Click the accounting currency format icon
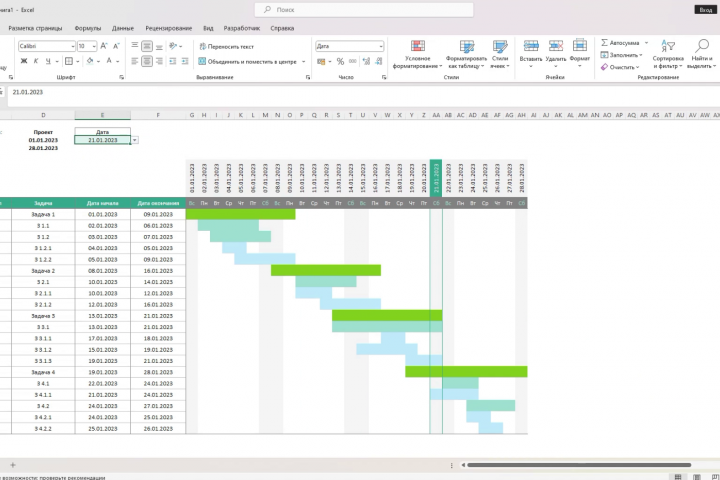720x480 pixels. (x=321, y=62)
